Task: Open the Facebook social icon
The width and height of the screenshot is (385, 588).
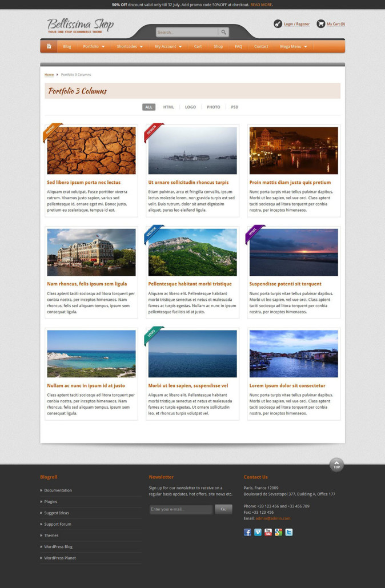Action: click(247, 532)
